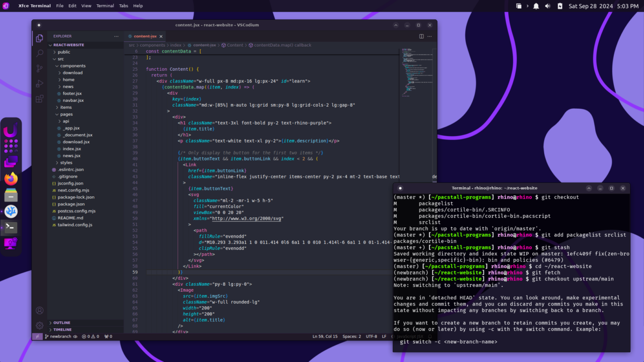Viewport: 644px width, 362px height.
Task: Launch Firefox from the dock
Action: pyautogui.click(x=12, y=179)
